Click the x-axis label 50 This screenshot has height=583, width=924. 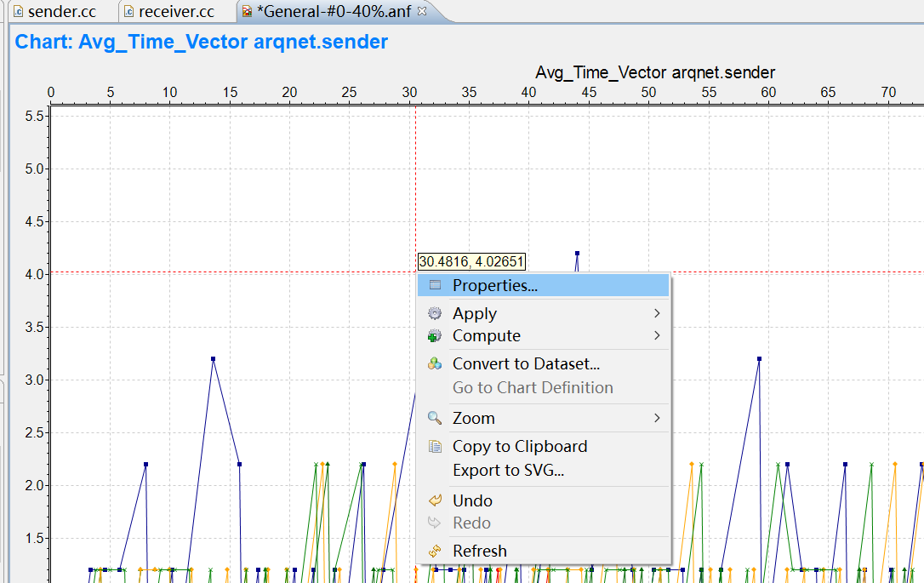[x=648, y=93]
